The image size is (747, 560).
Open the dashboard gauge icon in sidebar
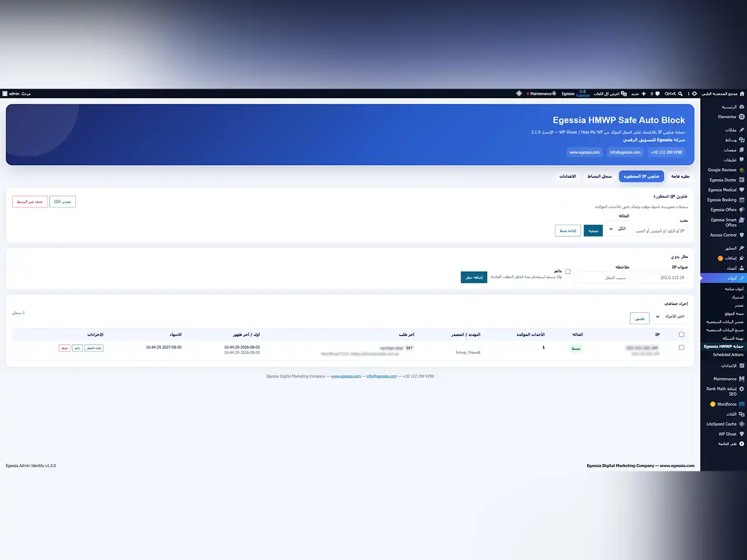pyautogui.click(x=742, y=107)
